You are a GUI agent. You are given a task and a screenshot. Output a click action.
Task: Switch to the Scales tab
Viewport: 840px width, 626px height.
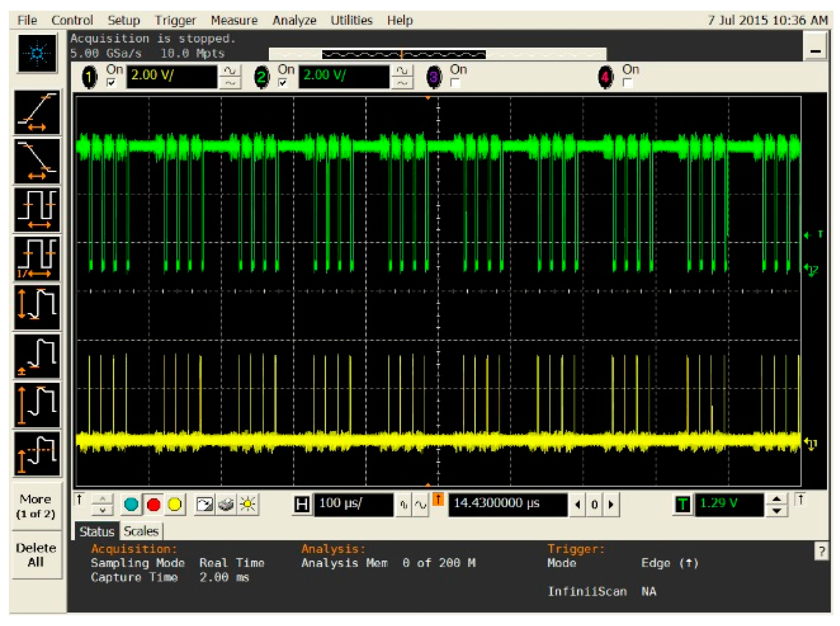pos(141,531)
